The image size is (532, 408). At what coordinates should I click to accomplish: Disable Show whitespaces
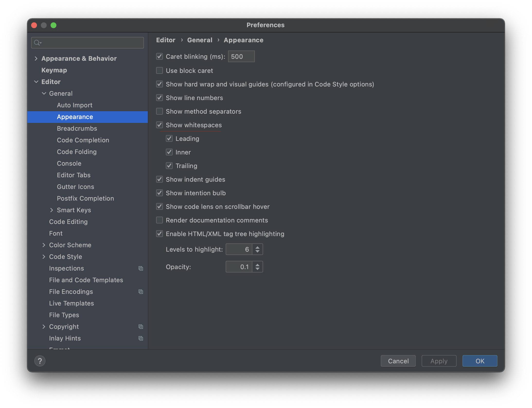[160, 125]
